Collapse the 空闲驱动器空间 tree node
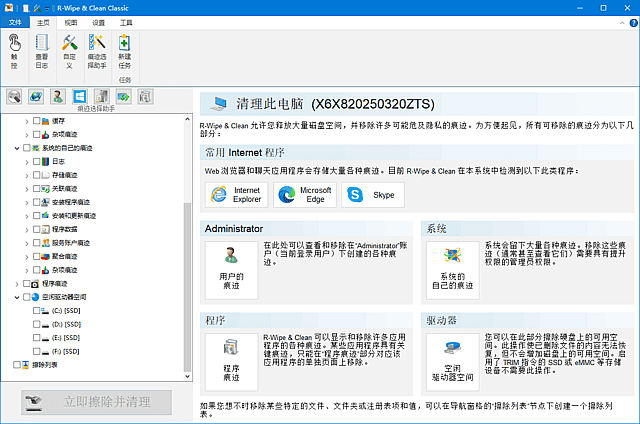This screenshot has width=640, height=424. [17, 297]
